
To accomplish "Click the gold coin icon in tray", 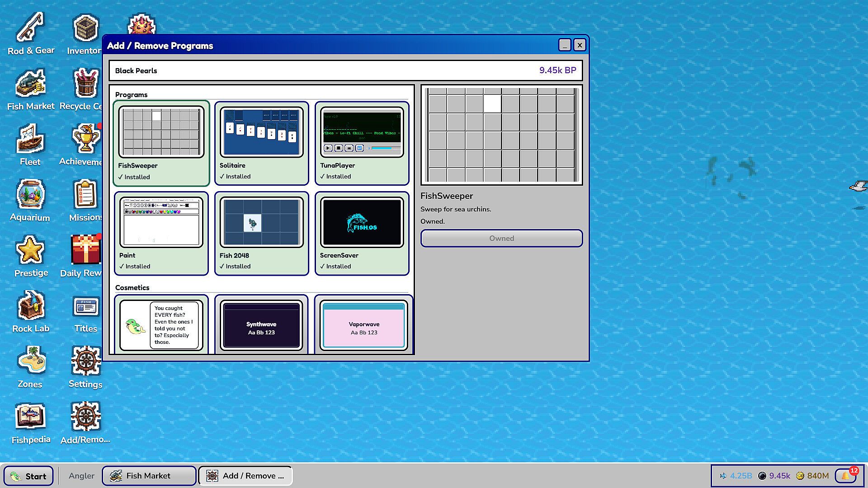I will (800, 476).
